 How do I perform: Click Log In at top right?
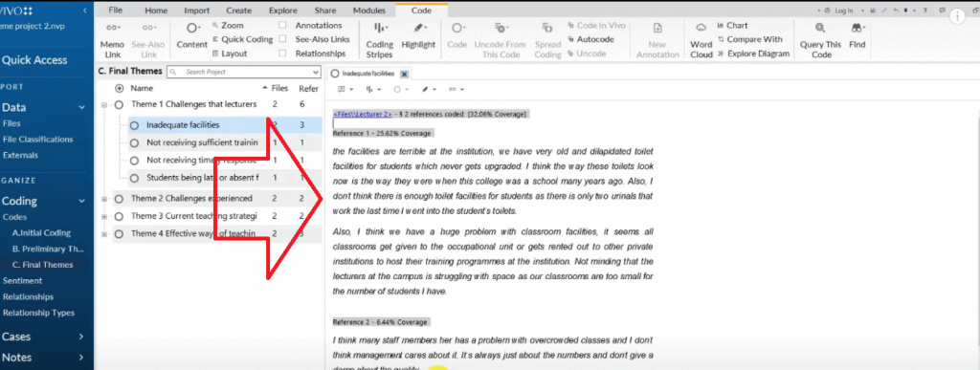coord(843,11)
